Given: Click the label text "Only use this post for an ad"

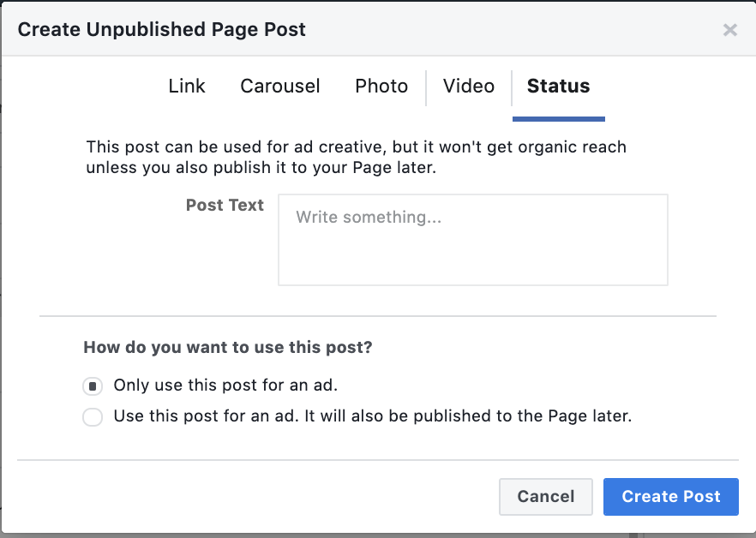Looking at the screenshot, I should click(224, 386).
